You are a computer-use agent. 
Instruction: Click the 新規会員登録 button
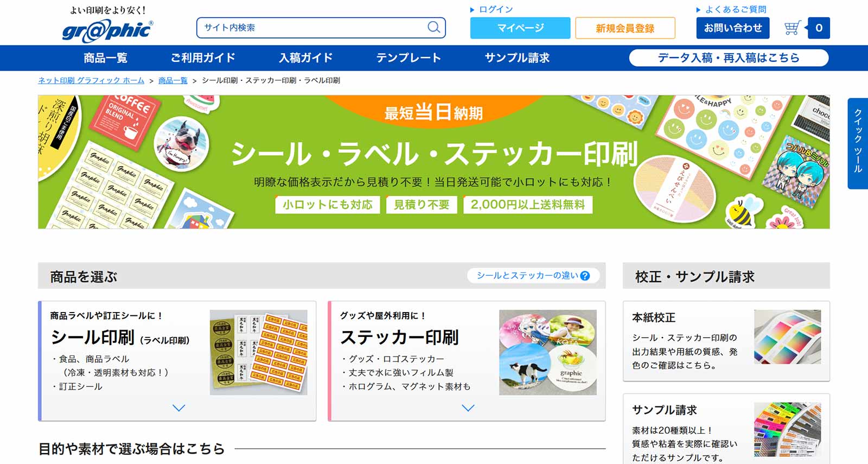click(625, 28)
